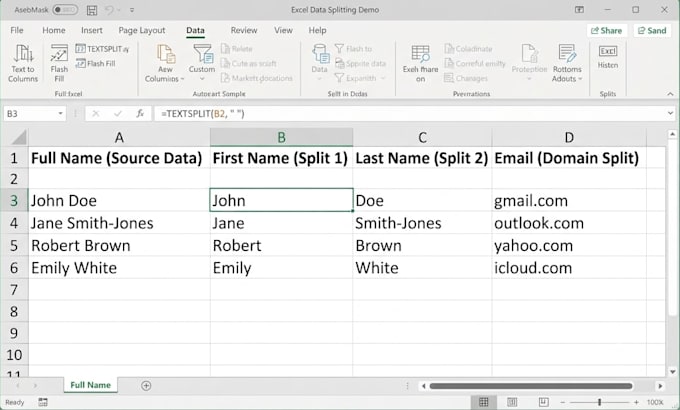Run Flash Fill large button
Viewport: 680px width, 410px height.
tap(59, 63)
